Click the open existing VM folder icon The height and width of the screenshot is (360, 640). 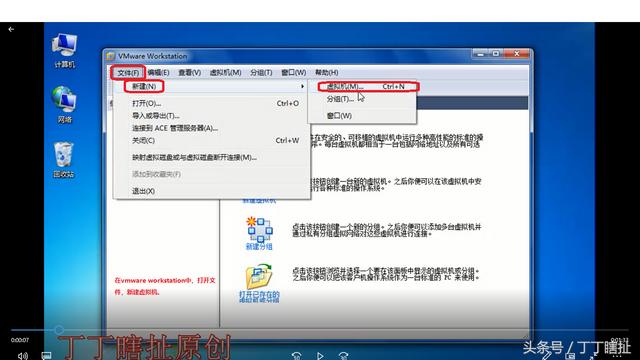point(259,276)
